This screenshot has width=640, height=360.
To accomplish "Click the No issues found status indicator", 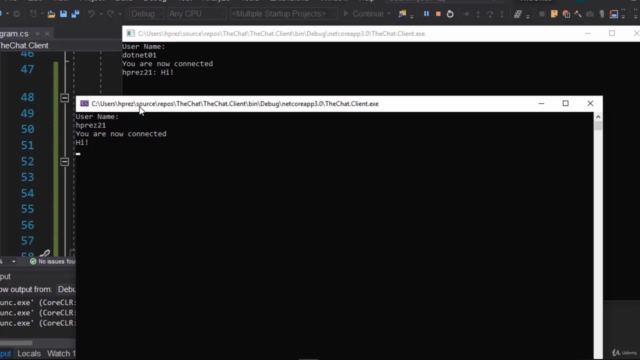I will point(53,262).
